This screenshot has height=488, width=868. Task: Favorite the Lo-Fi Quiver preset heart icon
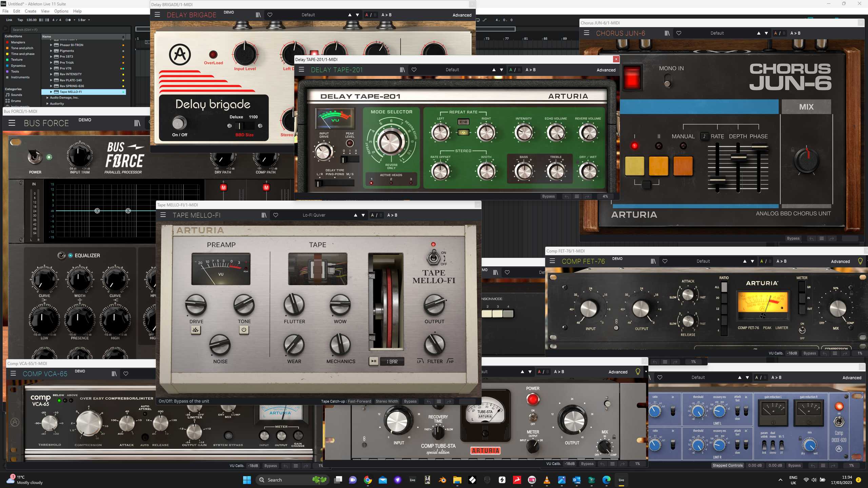pyautogui.click(x=276, y=215)
